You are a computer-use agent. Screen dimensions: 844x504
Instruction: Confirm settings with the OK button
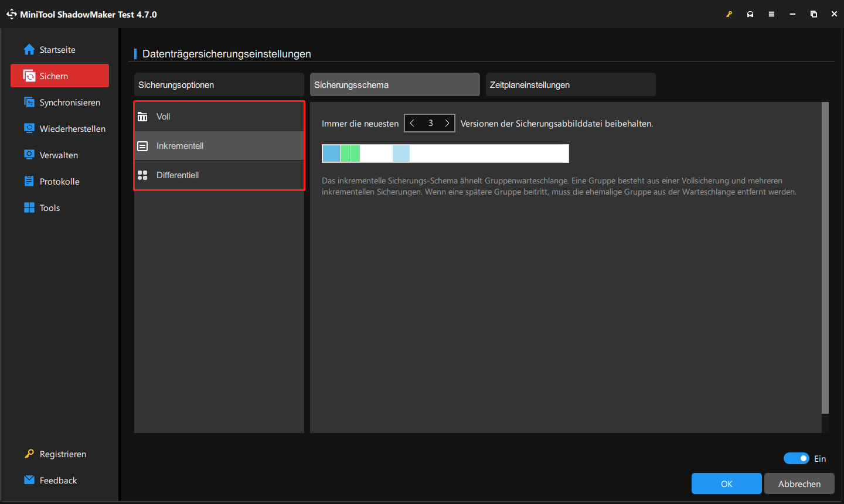(727, 483)
